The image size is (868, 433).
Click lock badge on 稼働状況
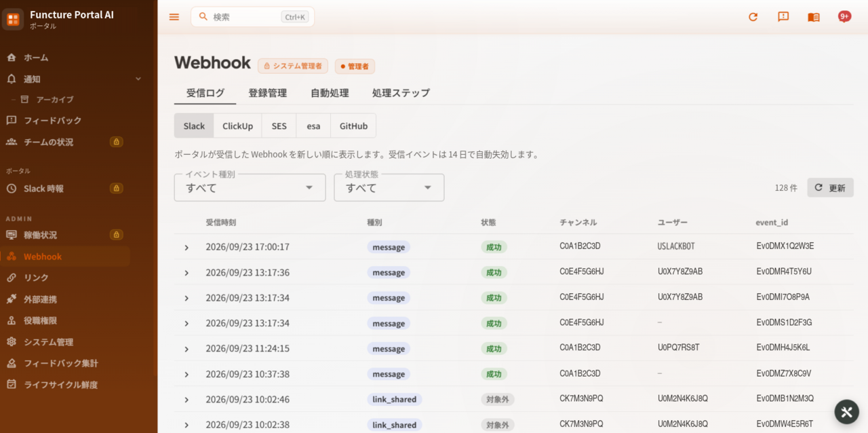point(117,235)
